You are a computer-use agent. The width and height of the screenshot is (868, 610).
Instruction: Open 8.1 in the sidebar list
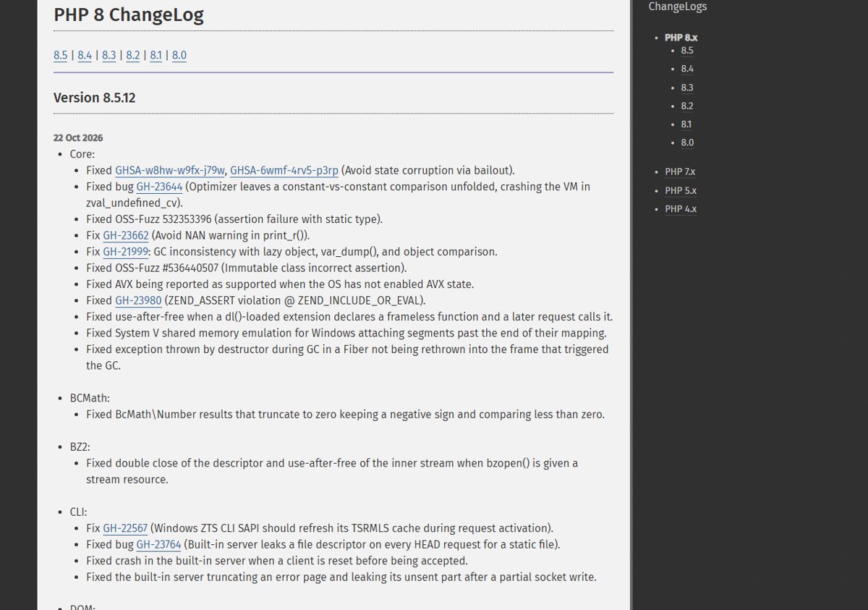[x=686, y=124]
